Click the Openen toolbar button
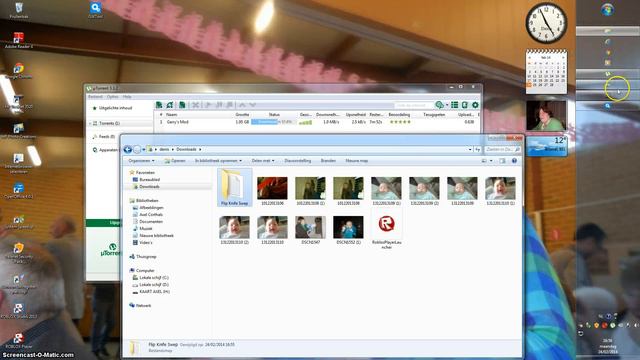Viewport: 640px width, 360px height. 175,161
